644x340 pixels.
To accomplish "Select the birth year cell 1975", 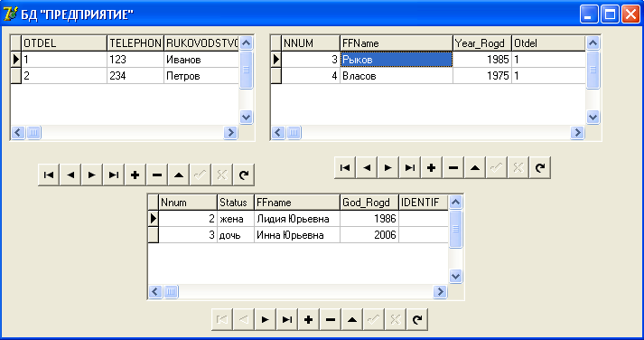I will pos(482,76).
